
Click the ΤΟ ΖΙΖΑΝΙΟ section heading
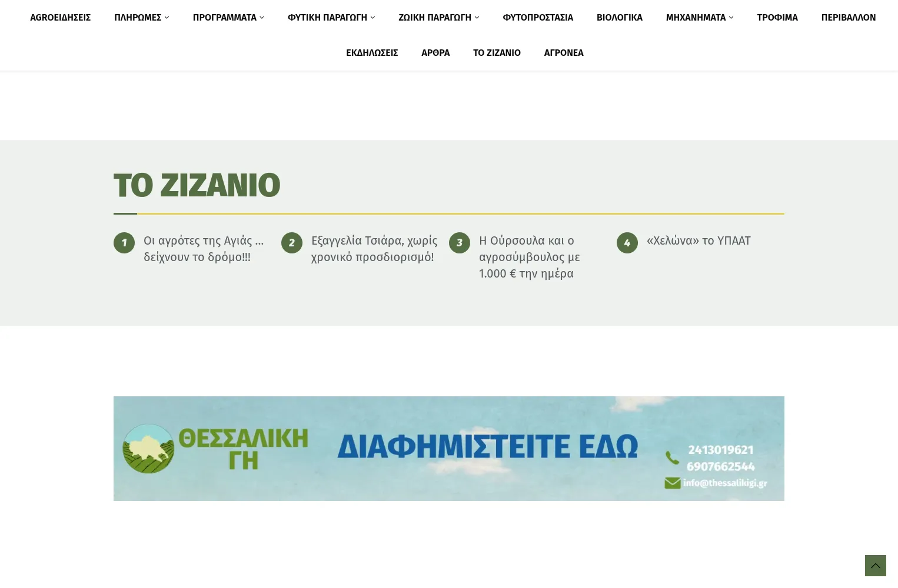point(197,185)
